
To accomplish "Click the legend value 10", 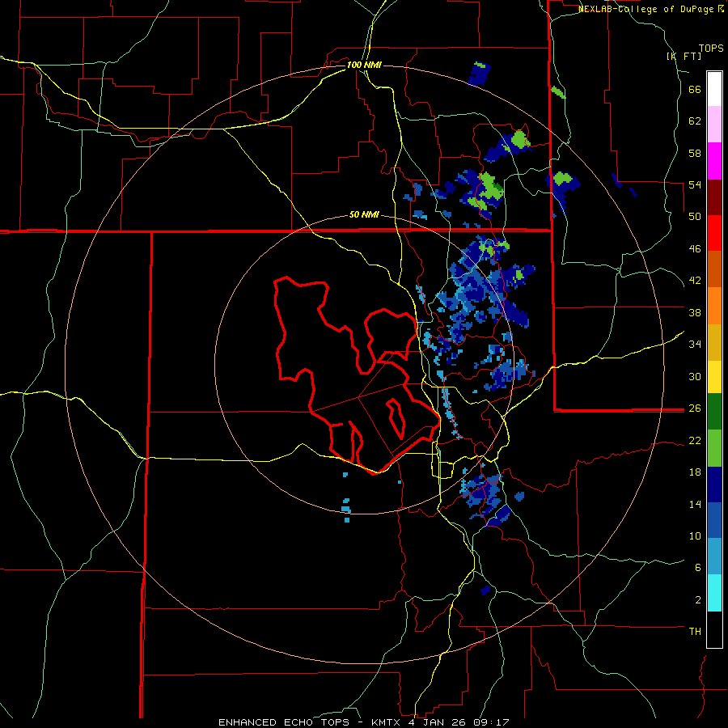I will (695, 535).
